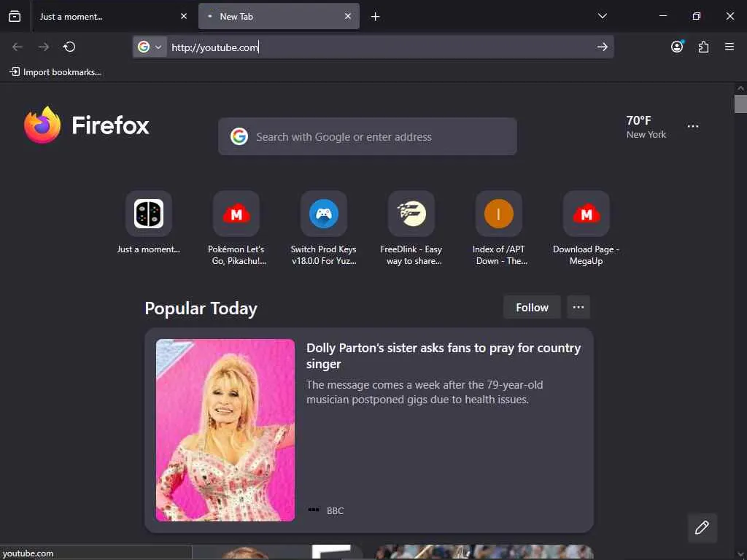747x560 pixels.
Task: Select the 'New Tab' tab
Action: (279, 16)
